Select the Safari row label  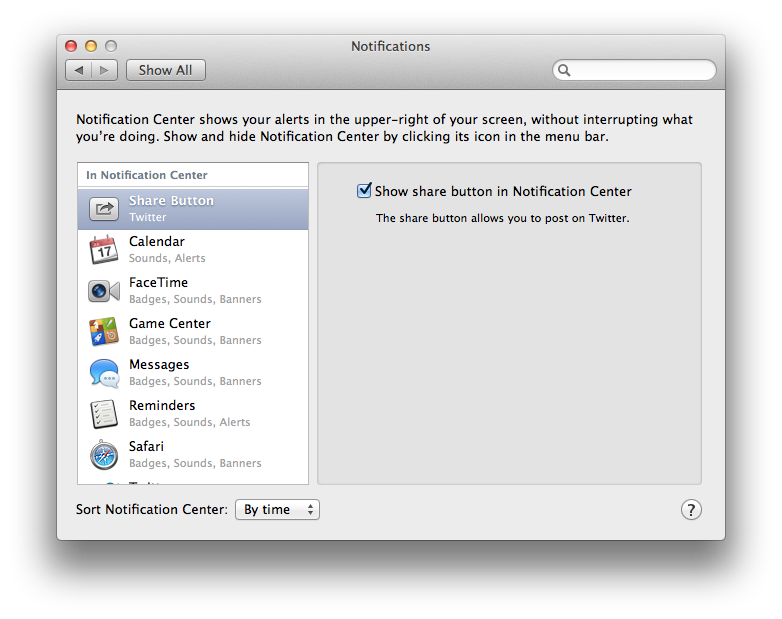(x=146, y=446)
